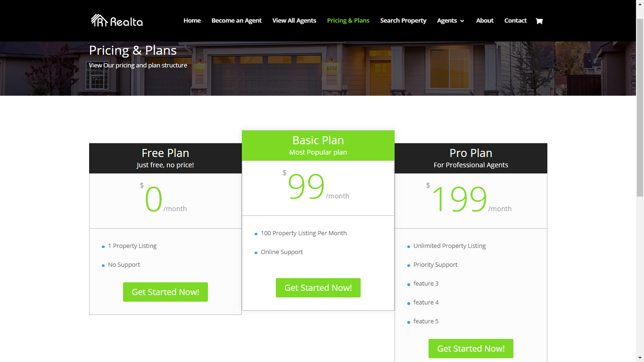This screenshot has width=644, height=362.
Task: Navigate to View All Agents
Action: click(294, 21)
